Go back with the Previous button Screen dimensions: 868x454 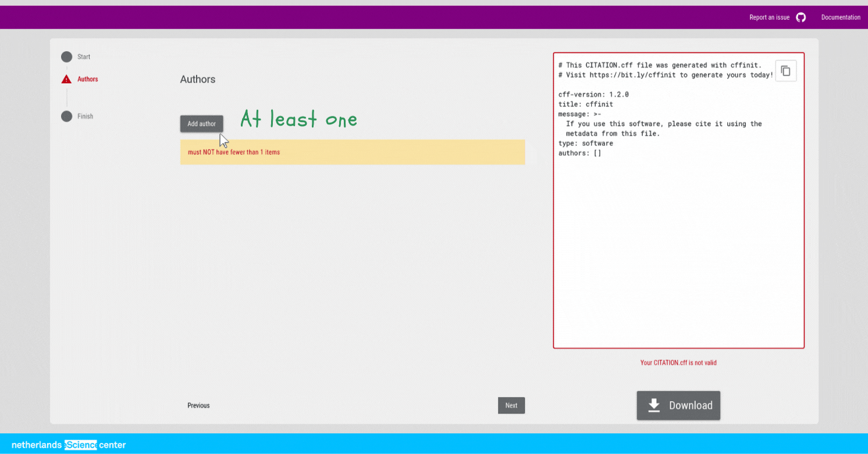point(198,405)
